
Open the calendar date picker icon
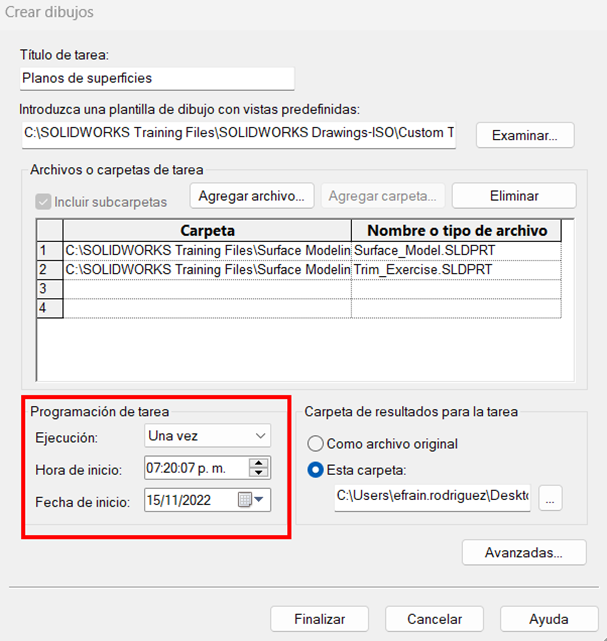coord(250,500)
